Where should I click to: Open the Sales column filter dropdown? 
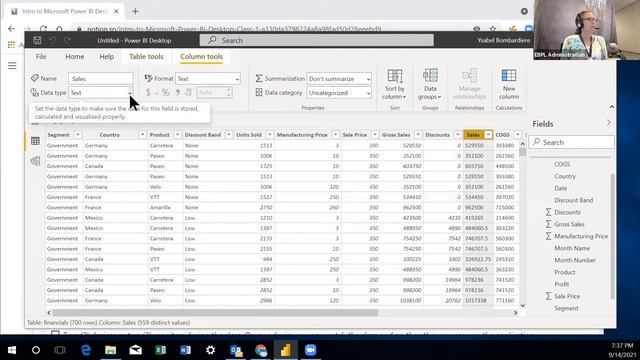[x=488, y=135]
